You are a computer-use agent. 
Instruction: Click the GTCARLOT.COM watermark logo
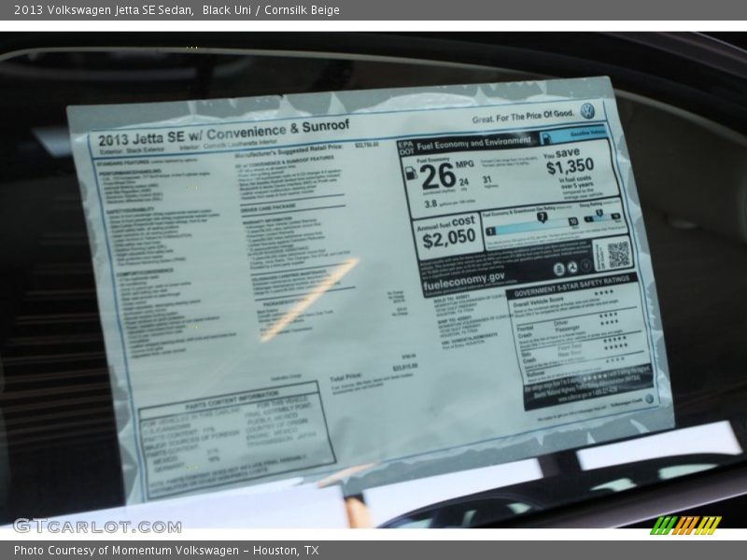point(96,525)
